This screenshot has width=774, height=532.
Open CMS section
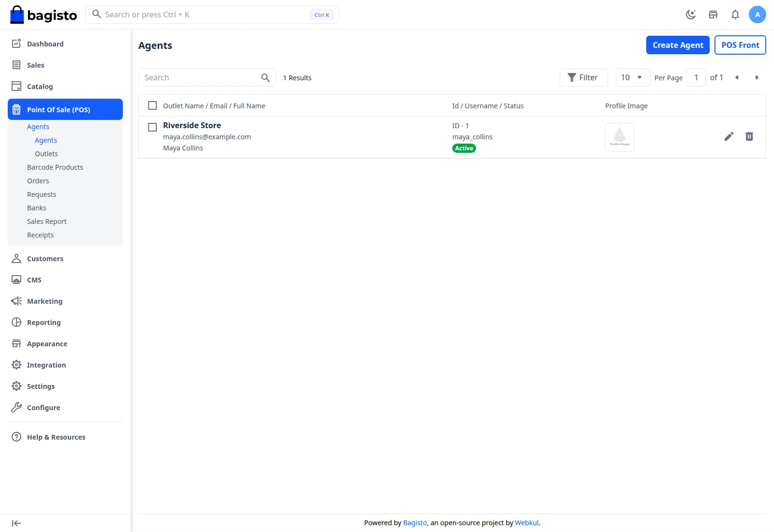click(x=65, y=280)
